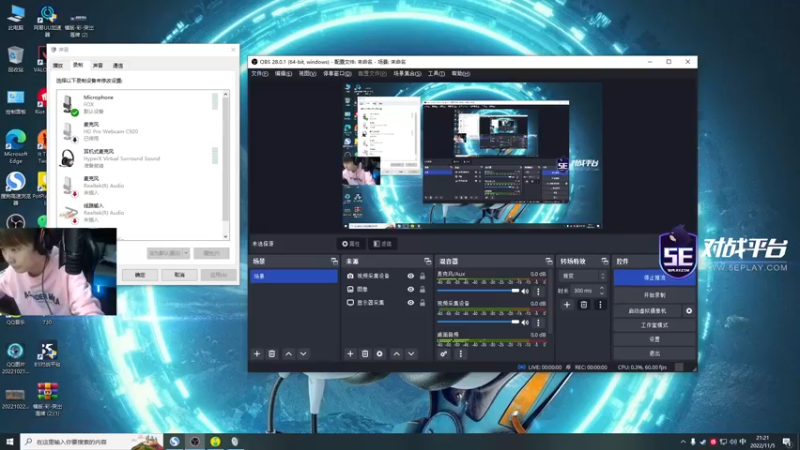Add a transition with the plus icon
The width and height of the screenshot is (800, 450).
coord(567,305)
